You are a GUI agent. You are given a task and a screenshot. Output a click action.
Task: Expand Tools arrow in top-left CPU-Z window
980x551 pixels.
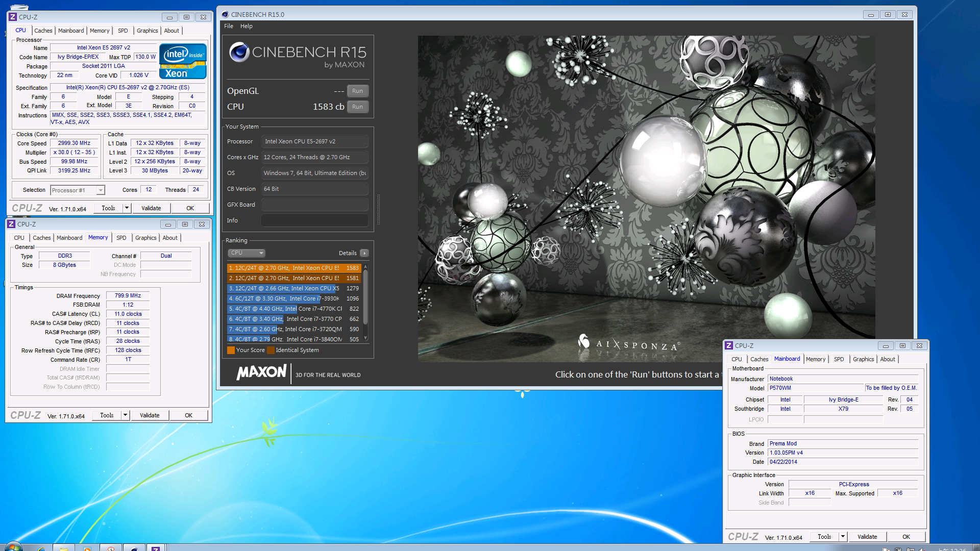click(127, 208)
